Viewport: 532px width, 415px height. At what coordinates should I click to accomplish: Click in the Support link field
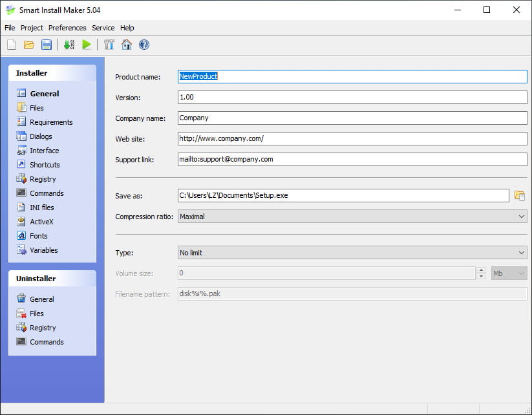[352, 160]
